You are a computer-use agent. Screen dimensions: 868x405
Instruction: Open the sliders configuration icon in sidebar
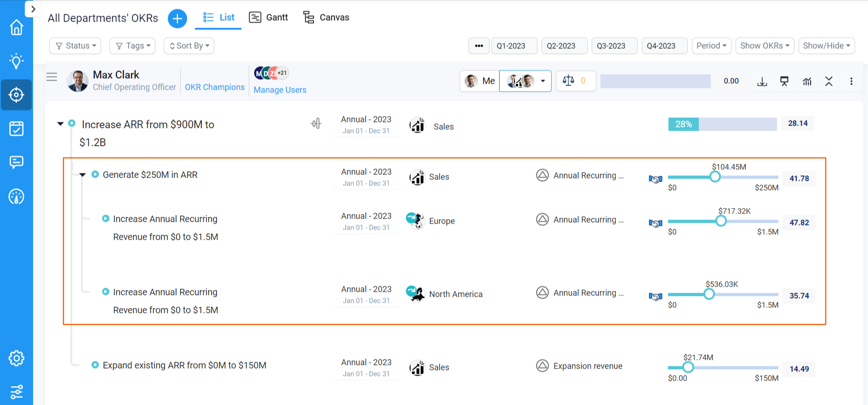17,392
